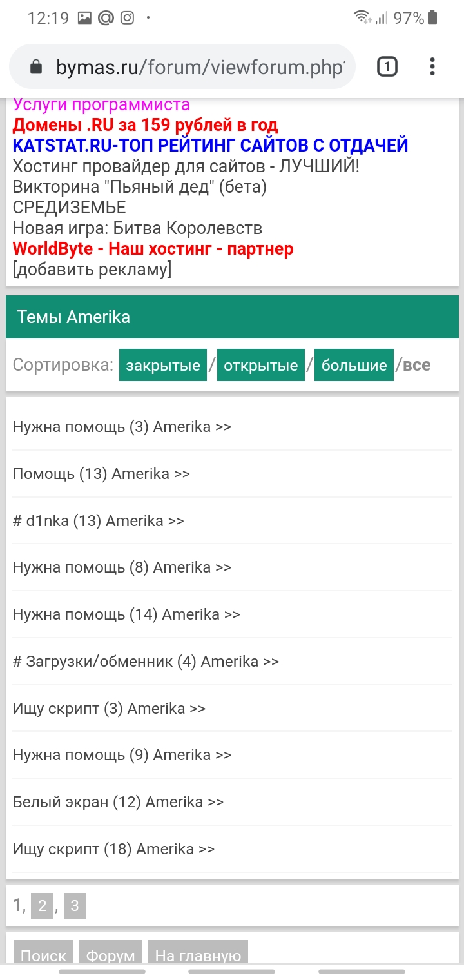This screenshot has height=980, width=464.
Task: Open "Домены .RU за 159 рублей" ad link
Action: click(x=145, y=124)
